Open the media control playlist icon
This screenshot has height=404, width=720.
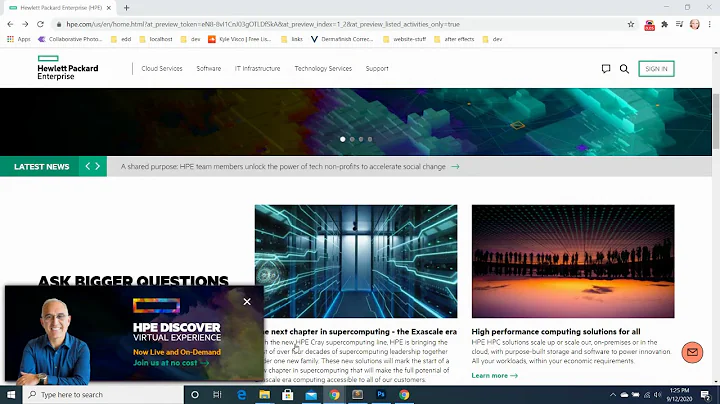click(680, 24)
